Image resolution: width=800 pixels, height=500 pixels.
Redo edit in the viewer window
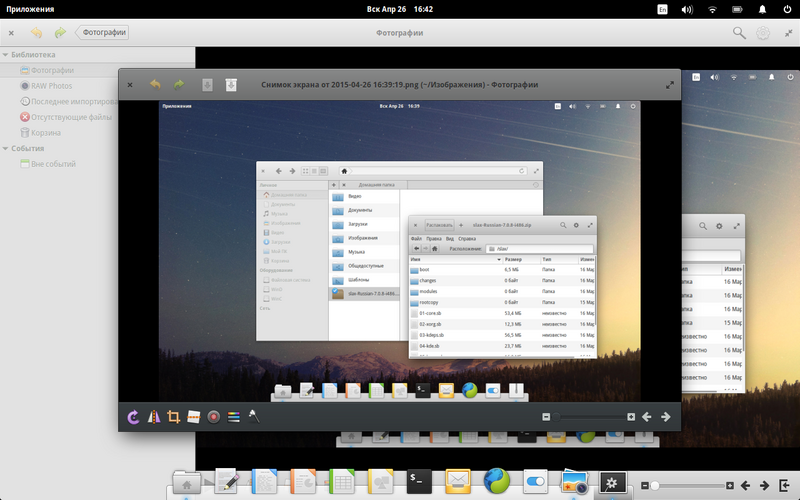click(x=179, y=84)
